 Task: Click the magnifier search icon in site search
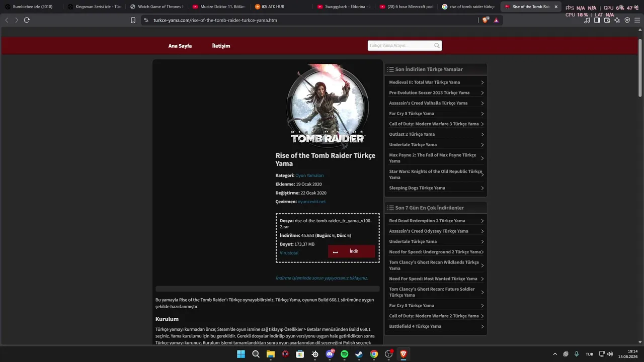point(437,46)
